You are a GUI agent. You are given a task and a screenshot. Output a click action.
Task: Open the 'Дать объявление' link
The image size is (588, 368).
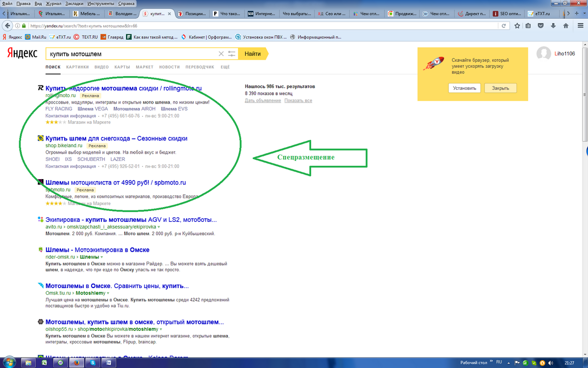coord(263,101)
